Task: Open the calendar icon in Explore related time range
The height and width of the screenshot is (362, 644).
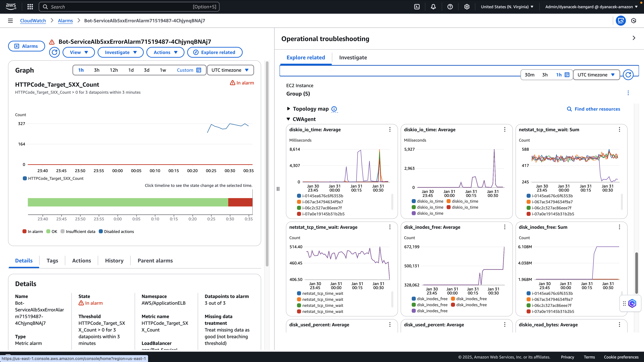Action: click(567, 75)
